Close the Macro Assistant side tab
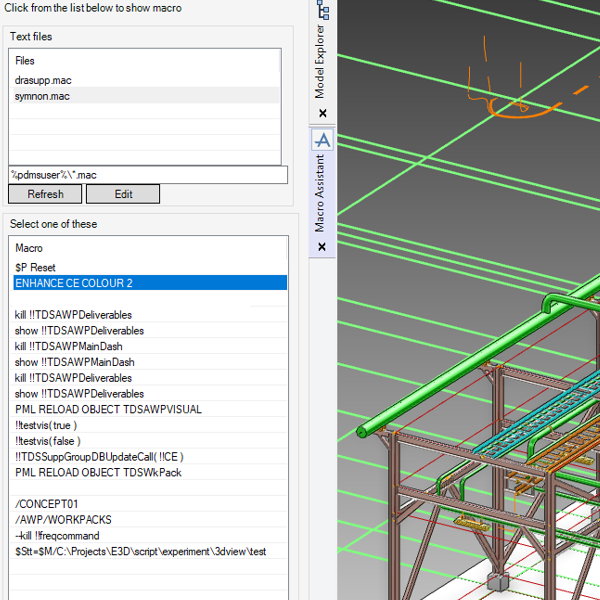The height and width of the screenshot is (600, 600). tap(322, 247)
